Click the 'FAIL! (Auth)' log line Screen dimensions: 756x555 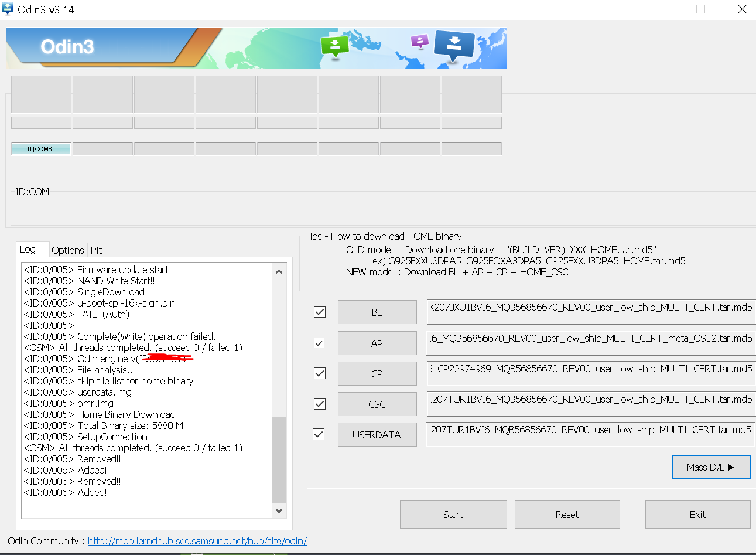77,314
